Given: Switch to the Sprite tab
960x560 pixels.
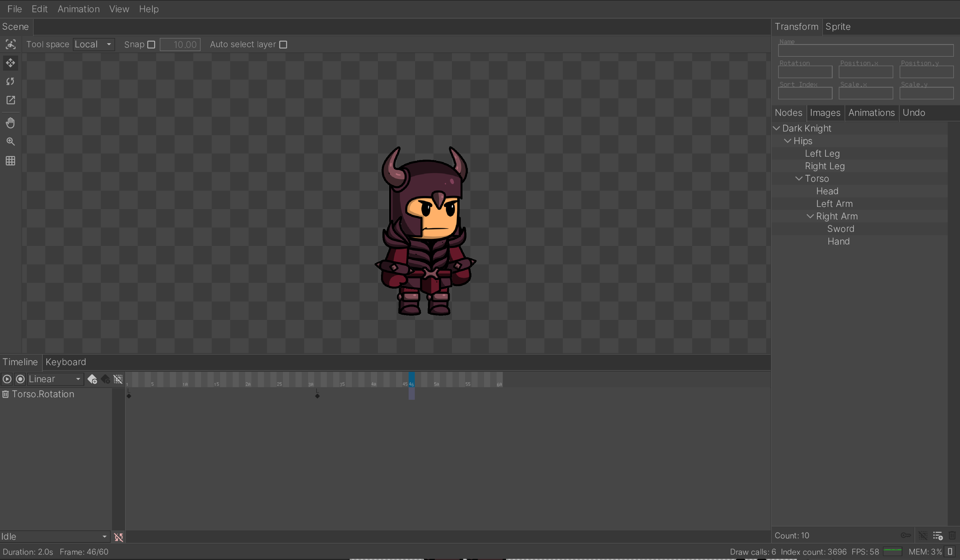Looking at the screenshot, I should point(838,27).
